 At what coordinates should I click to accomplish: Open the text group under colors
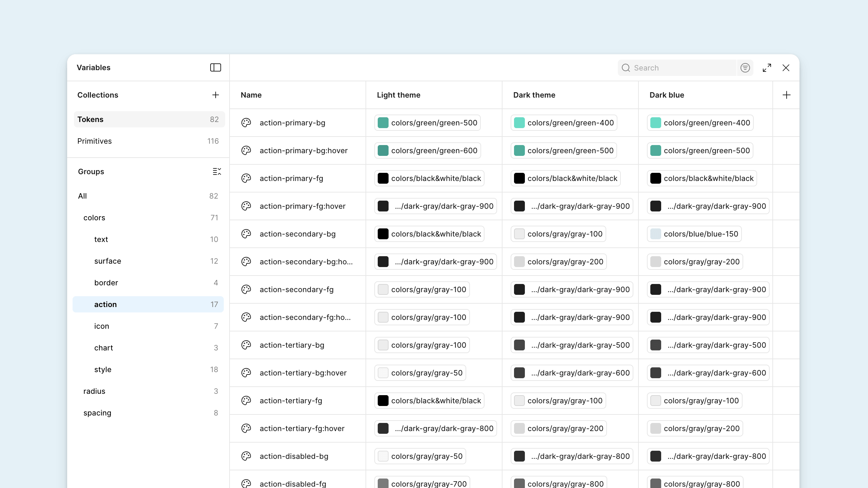click(101, 239)
